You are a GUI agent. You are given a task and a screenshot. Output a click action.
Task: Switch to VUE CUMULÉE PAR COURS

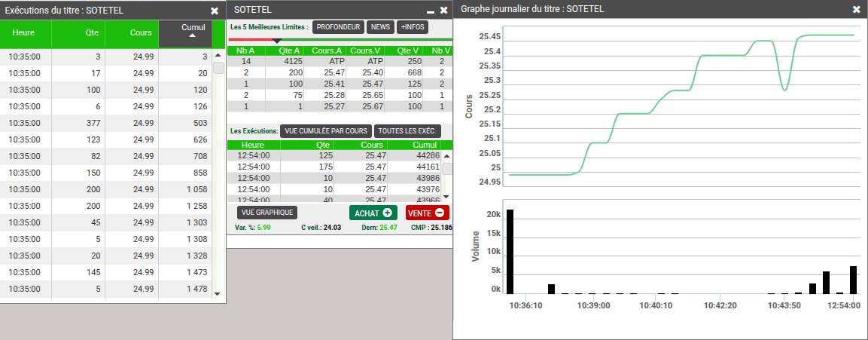(326, 131)
